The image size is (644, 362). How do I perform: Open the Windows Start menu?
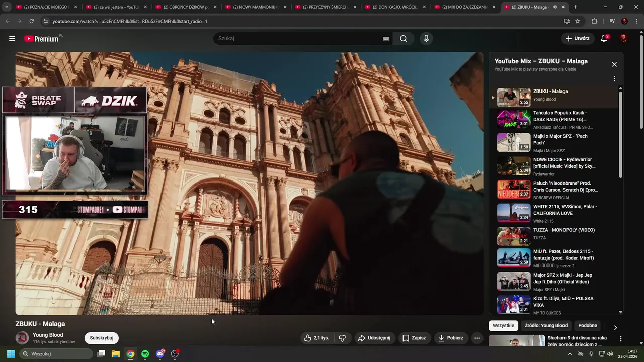10,354
